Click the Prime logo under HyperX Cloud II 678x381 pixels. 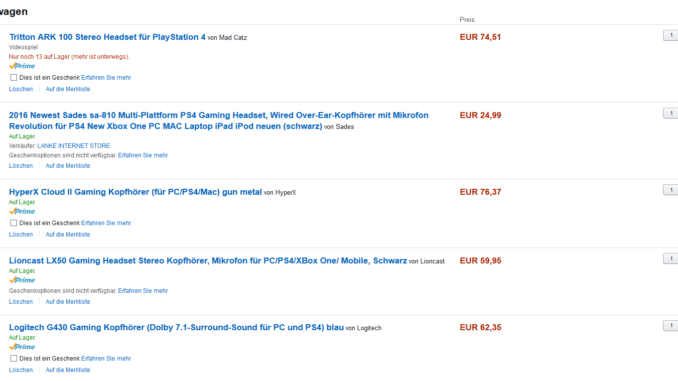tap(22, 211)
